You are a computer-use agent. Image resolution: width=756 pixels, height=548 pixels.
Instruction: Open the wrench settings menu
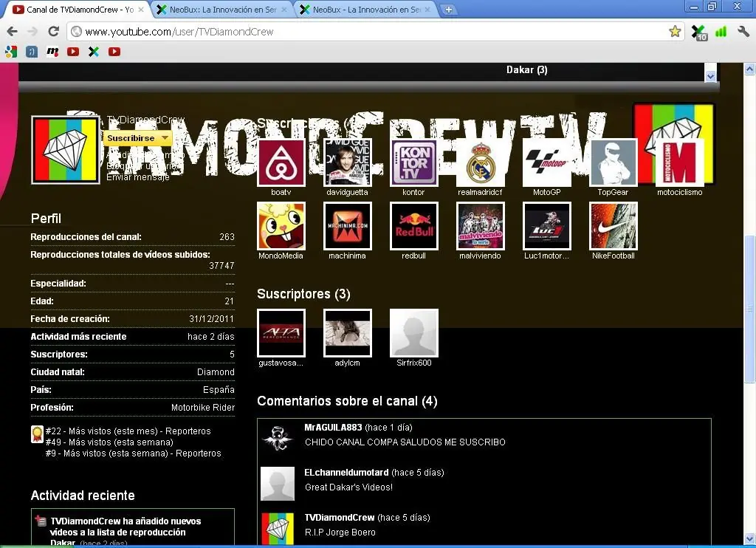743,31
